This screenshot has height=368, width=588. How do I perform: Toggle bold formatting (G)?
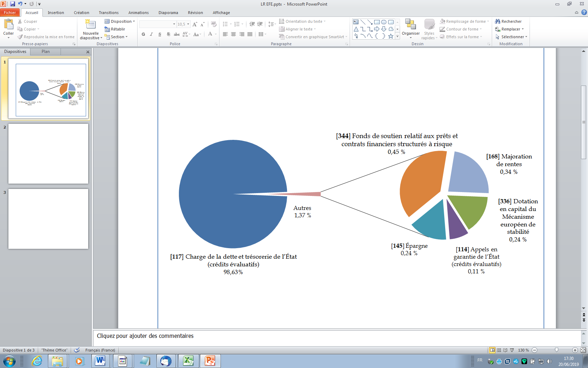click(x=143, y=34)
